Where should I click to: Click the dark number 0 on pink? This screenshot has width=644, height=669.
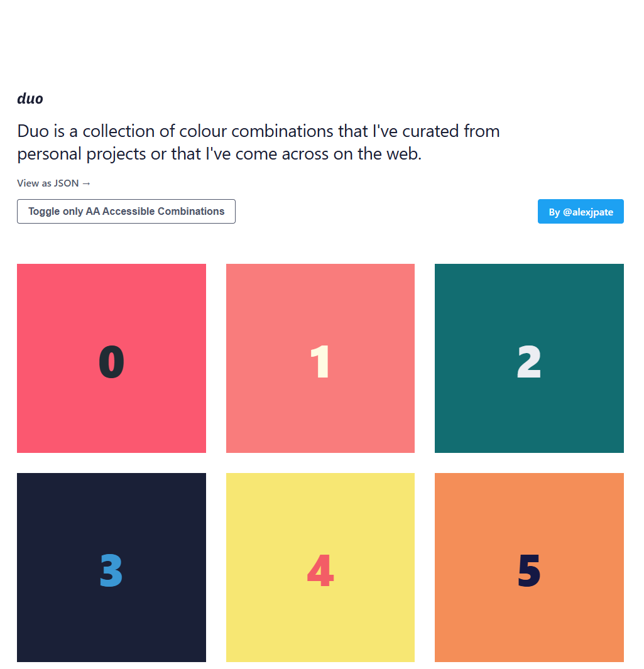pos(111,361)
